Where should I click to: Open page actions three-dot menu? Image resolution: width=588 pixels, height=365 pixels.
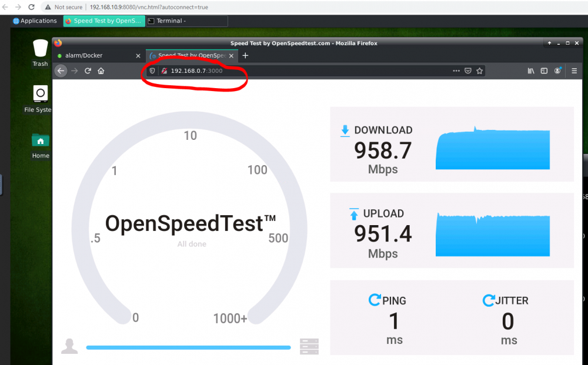coord(456,71)
